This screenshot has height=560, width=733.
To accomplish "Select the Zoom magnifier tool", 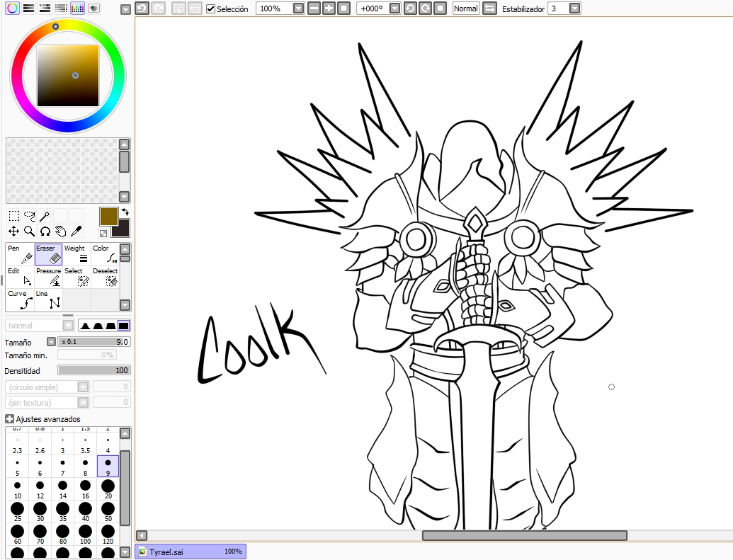I will pos(30,231).
